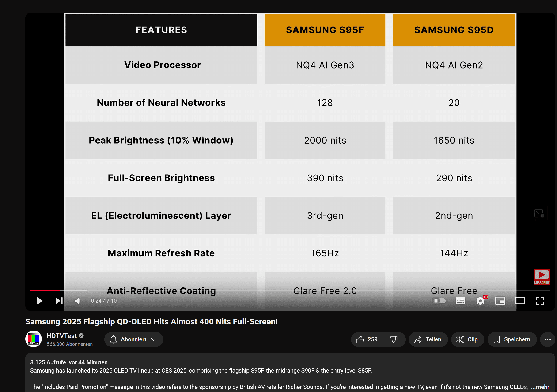Share the video via Teilen

428,339
